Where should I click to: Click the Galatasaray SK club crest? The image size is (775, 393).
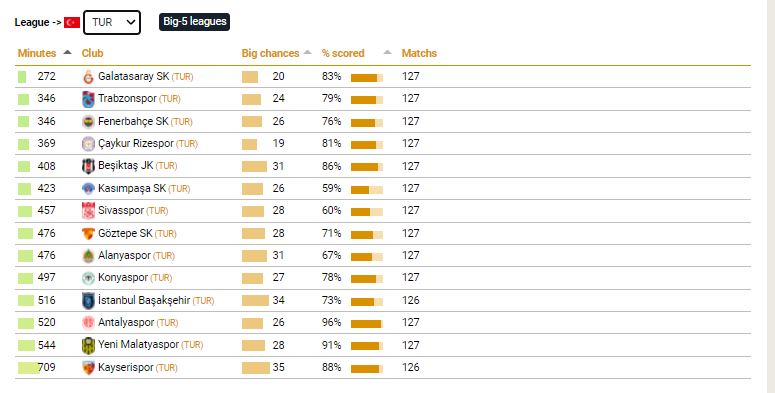[88, 77]
